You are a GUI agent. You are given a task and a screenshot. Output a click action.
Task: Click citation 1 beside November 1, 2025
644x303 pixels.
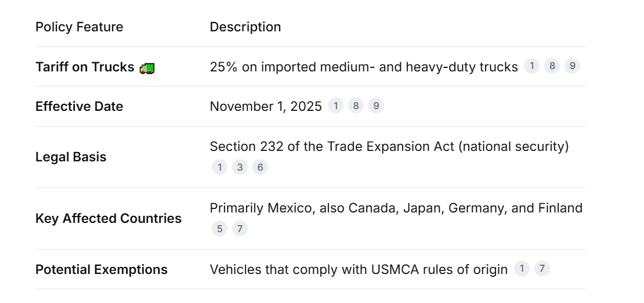tap(335, 106)
